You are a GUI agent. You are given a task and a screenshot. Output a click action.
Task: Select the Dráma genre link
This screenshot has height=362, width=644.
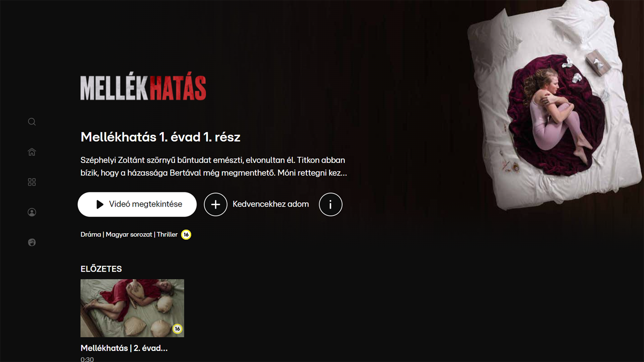point(91,234)
